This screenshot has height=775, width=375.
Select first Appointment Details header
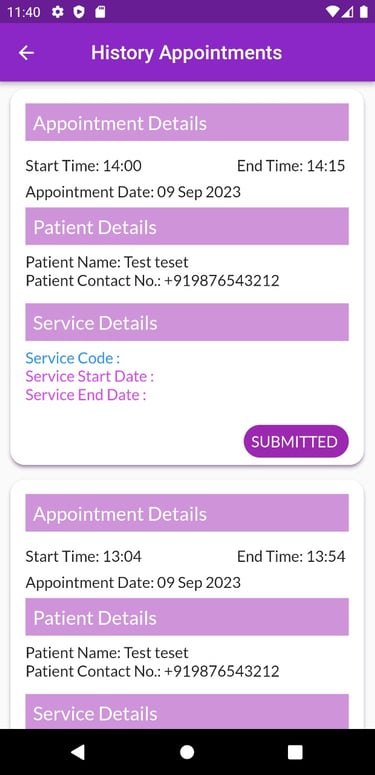(187, 122)
